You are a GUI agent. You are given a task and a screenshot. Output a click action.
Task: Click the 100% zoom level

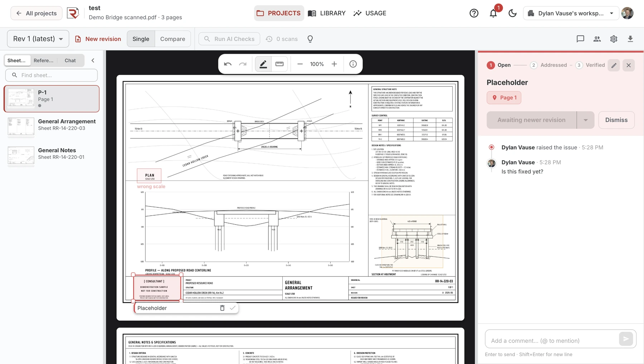click(x=317, y=64)
